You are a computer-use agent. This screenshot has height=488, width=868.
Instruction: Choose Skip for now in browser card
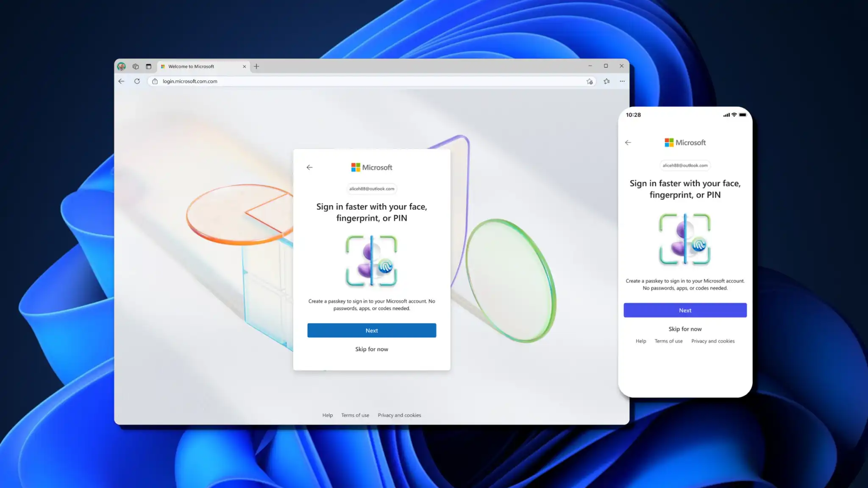pyautogui.click(x=372, y=349)
